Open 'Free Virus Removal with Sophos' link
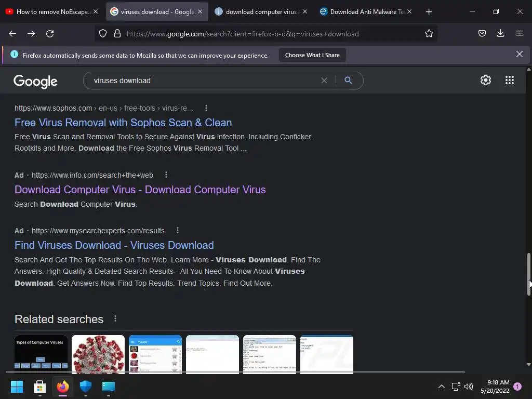 click(123, 123)
